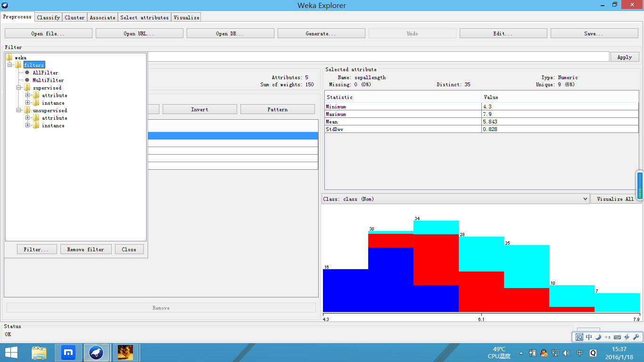Screen dimensions: 644x362
Task: Open the Windows Start menu
Action: (11, 353)
